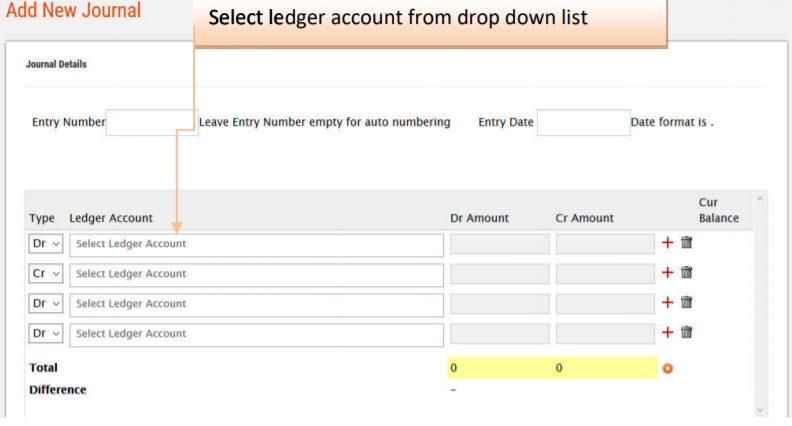Click the trash icon in third row
The height and width of the screenshot is (426, 792).
tap(686, 303)
